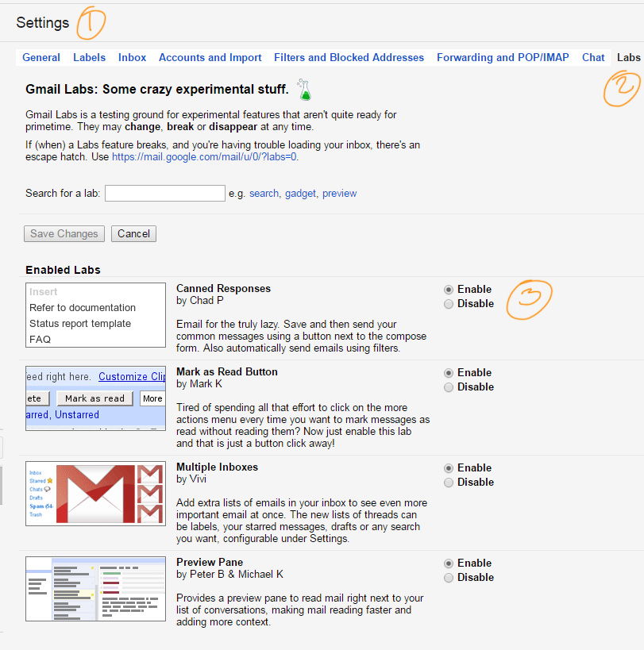
Task: Select Enable for Preview Pane
Action: coord(449,563)
